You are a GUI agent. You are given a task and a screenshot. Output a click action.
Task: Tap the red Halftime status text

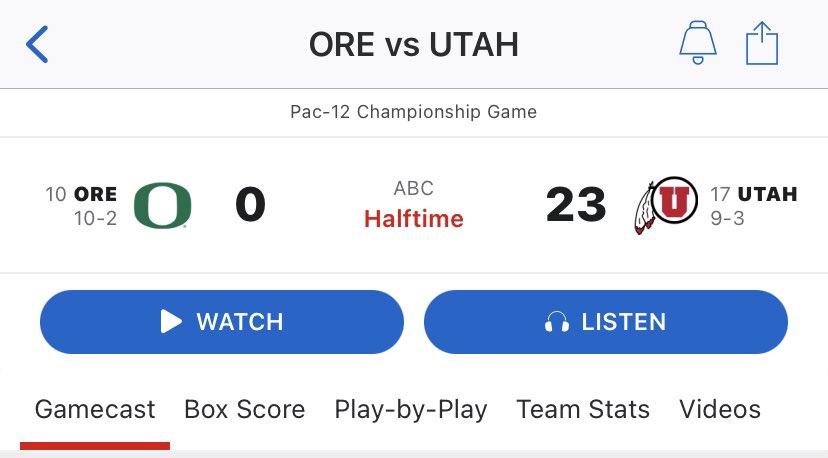(x=413, y=219)
